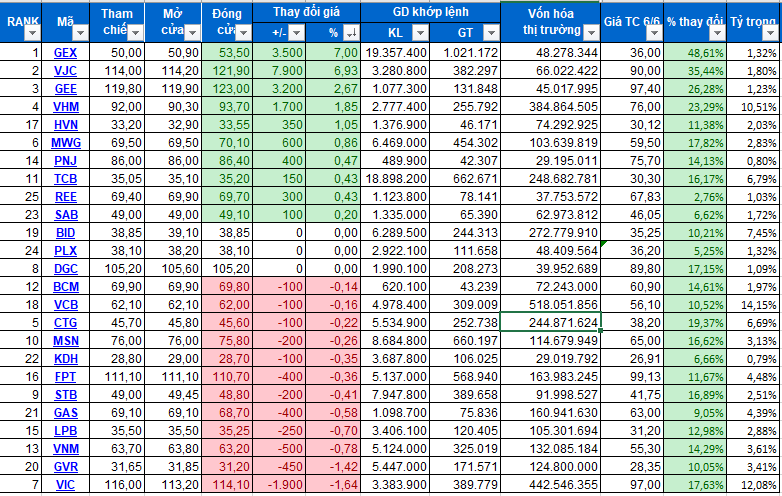Select the FPT ticker link
Image resolution: width=782 pixels, height=496 pixels.
[x=65, y=377]
